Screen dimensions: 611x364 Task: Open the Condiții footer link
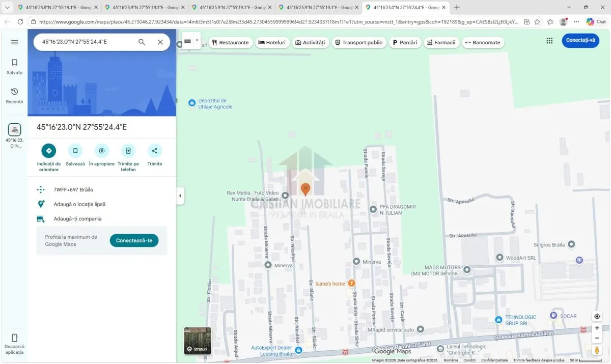pos(469,360)
